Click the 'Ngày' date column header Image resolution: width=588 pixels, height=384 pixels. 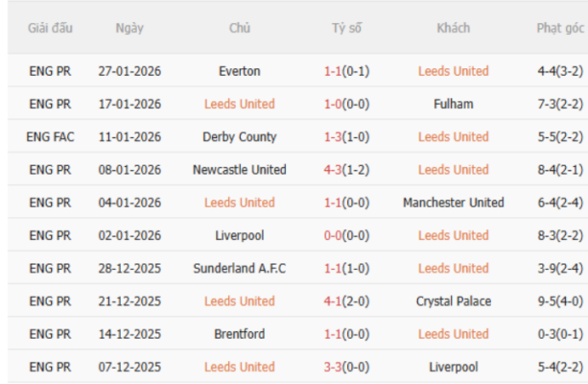[x=129, y=28]
